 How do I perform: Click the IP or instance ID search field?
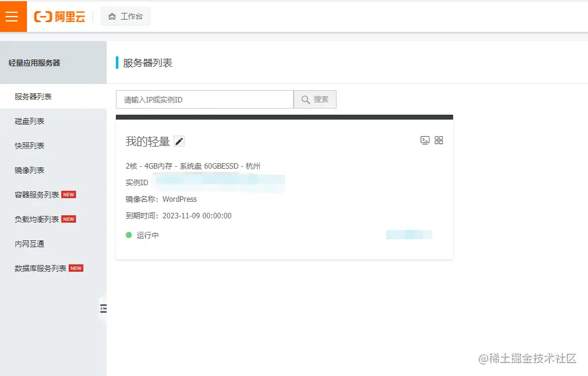pos(205,99)
